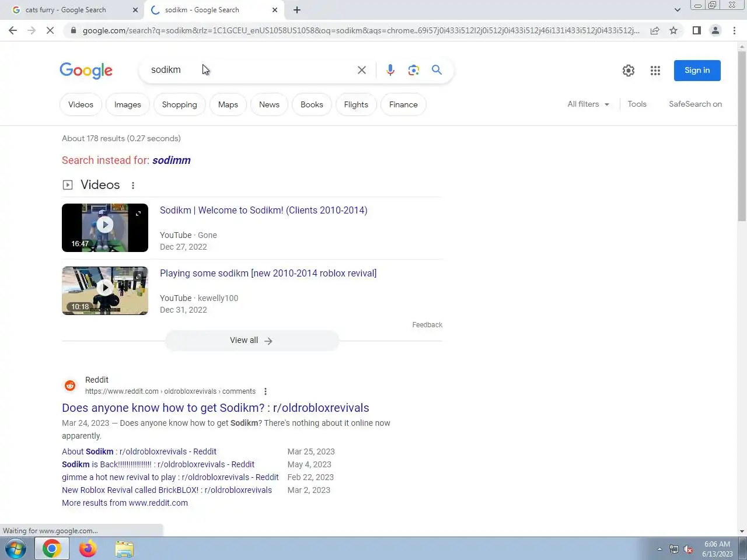Switch to Books results

[x=312, y=105]
